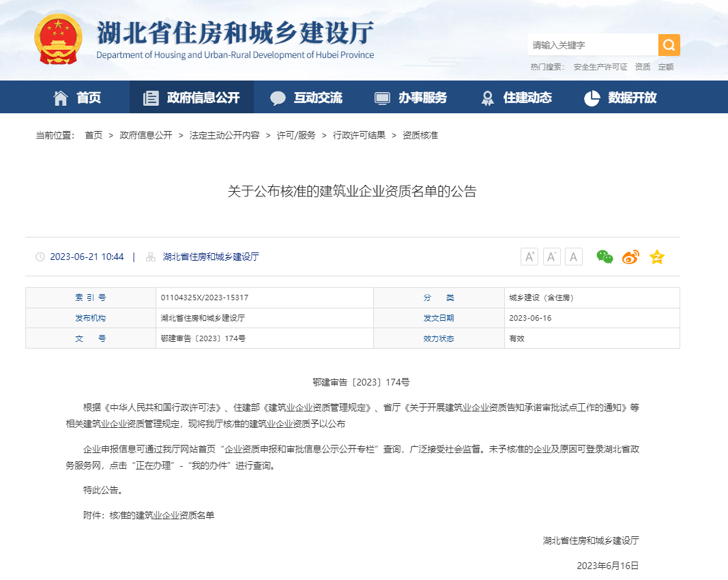Decrease font size with A- button
Viewport: 728px width, 580px height.
click(551, 257)
